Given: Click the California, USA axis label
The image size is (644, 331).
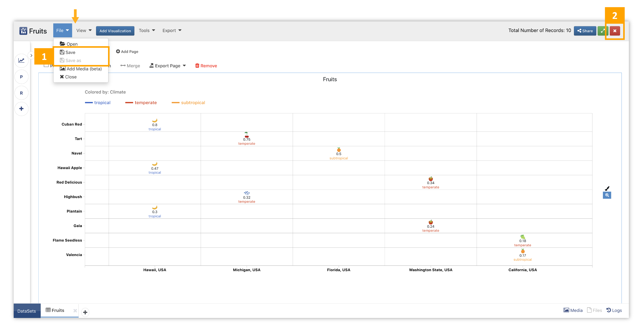Looking at the screenshot, I should click(523, 270).
